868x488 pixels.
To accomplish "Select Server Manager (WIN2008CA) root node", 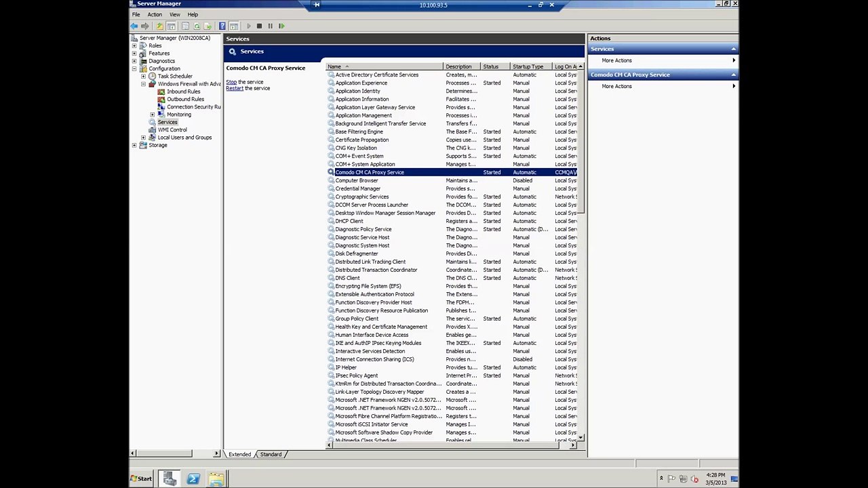I will (174, 38).
